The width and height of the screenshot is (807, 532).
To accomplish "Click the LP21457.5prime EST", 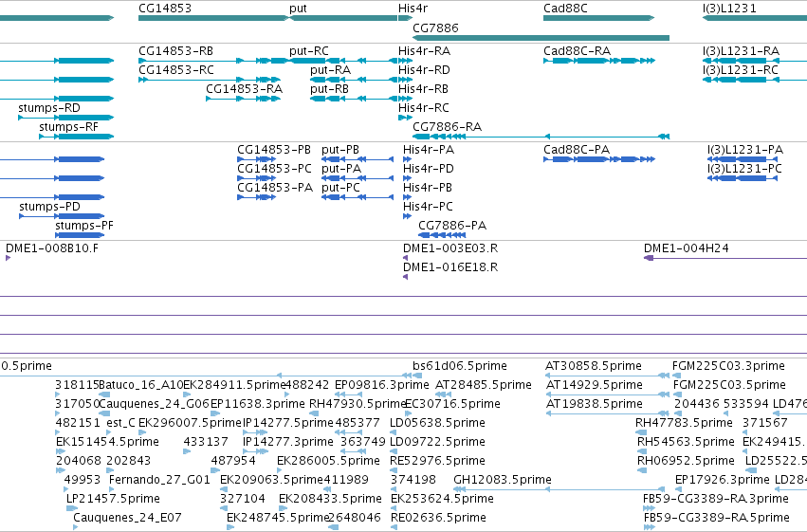I will (72, 508).
